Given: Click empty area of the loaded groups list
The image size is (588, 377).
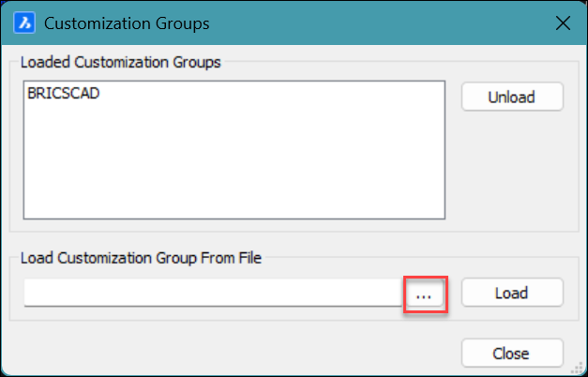Looking at the screenshot, I should tap(232, 169).
